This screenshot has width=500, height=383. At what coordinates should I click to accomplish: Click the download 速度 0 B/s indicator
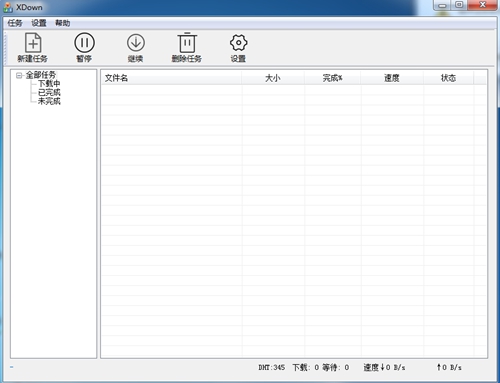click(x=384, y=367)
